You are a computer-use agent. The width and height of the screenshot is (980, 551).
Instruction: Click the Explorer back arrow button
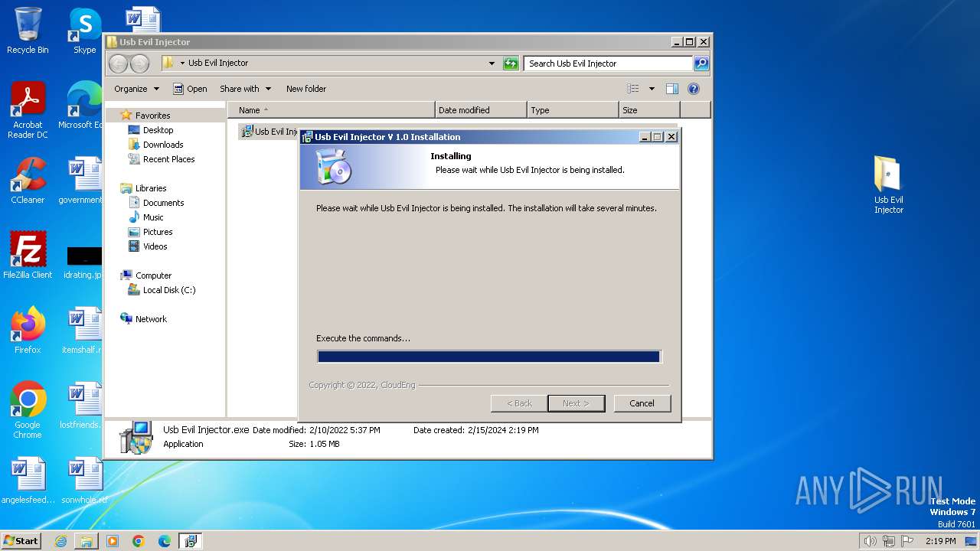coord(118,64)
